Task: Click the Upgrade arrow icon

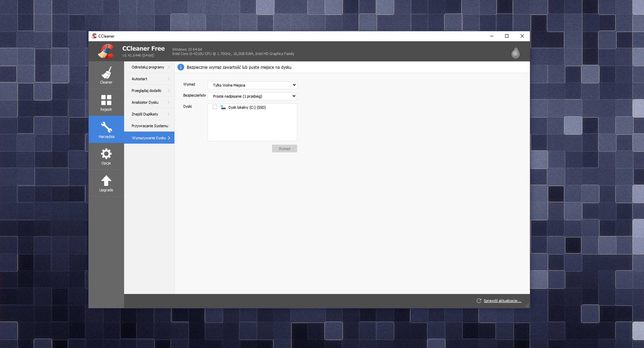Action: point(106,181)
